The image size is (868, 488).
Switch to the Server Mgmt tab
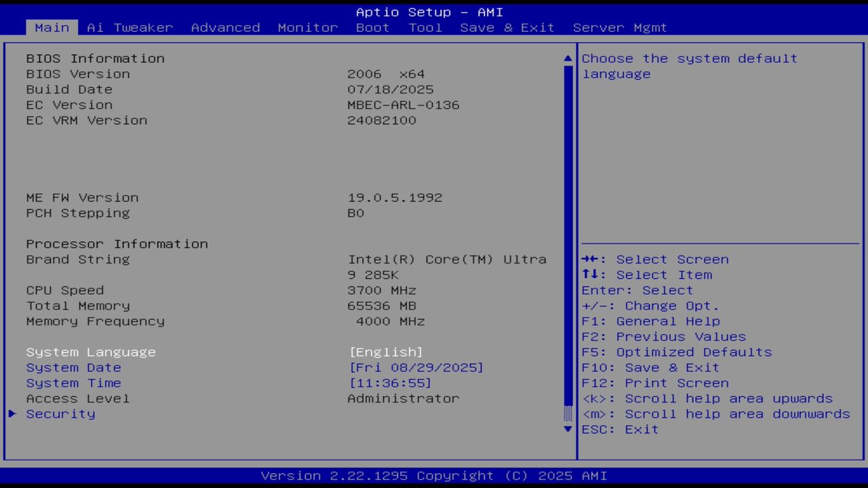click(x=620, y=28)
